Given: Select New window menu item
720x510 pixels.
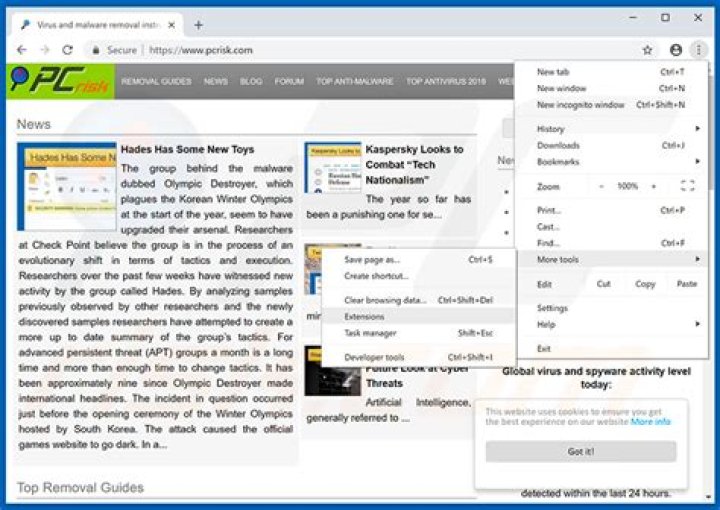Looking at the screenshot, I should pos(611,88).
